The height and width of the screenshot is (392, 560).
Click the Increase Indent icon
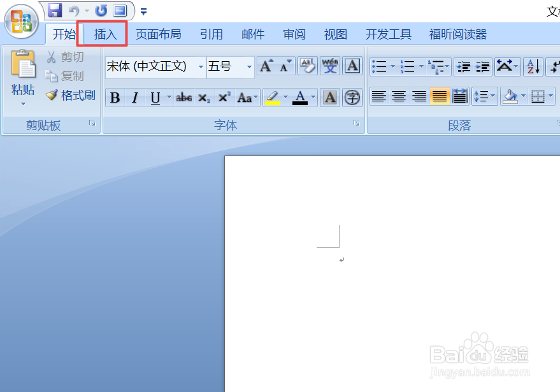(x=482, y=67)
